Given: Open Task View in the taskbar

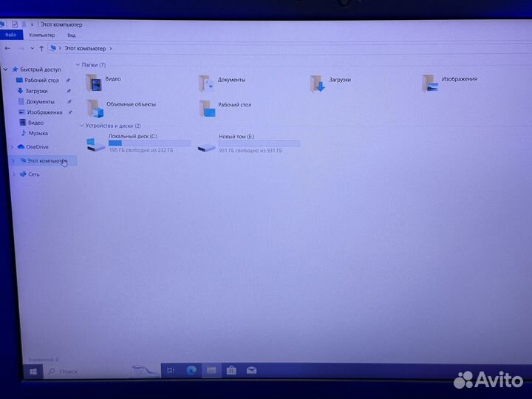Looking at the screenshot, I should coord(171,370).
